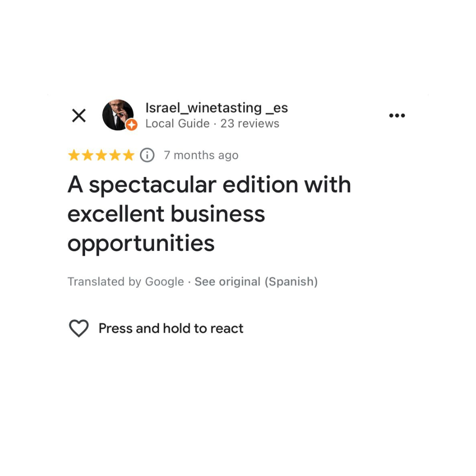
Task: Click the "Local Guide" label
Action: pyautogui.click(x=177, y=124)
